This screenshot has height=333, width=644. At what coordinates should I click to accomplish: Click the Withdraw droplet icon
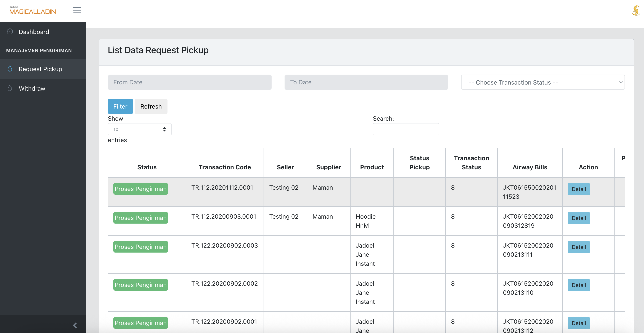click(10, 88)
